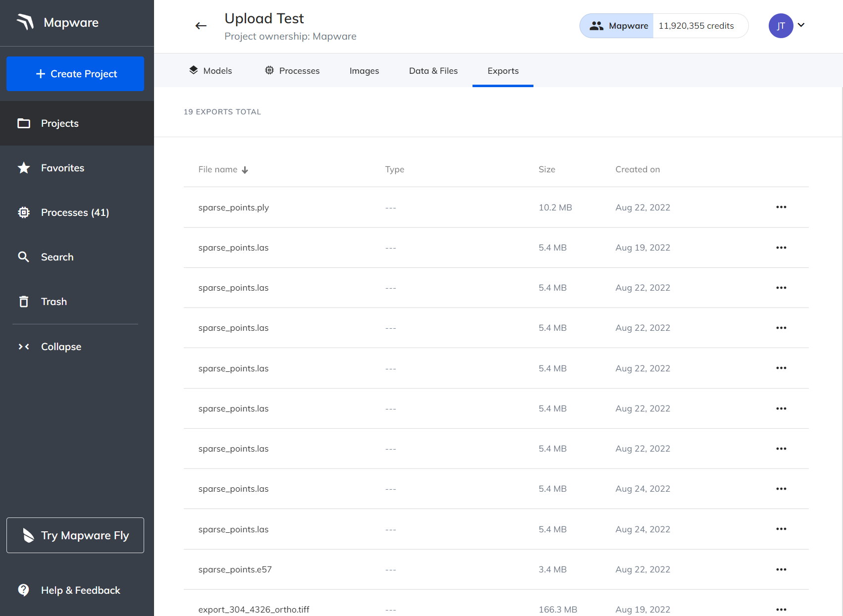The image size is (843, 616).
Task: Select the Mapware organization credits badge
Action: (x=664, y=26)
